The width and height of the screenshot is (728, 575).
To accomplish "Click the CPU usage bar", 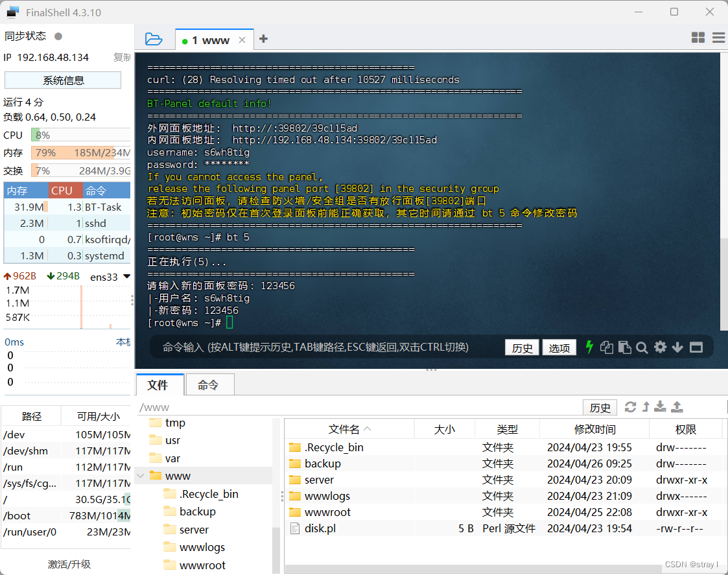I will pyautogui.click(x=81, y=135).
